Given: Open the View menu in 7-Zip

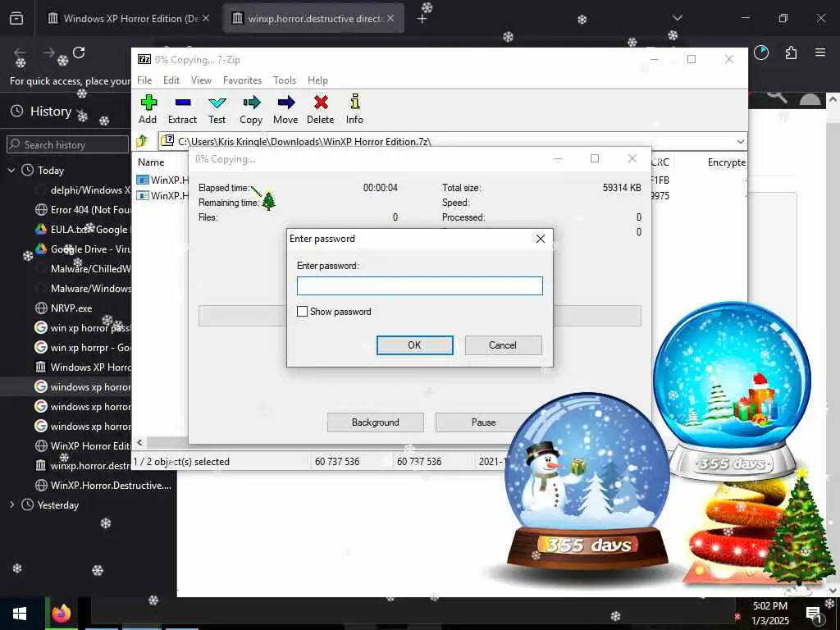Looking at the screenshot, I should point(202,80).
